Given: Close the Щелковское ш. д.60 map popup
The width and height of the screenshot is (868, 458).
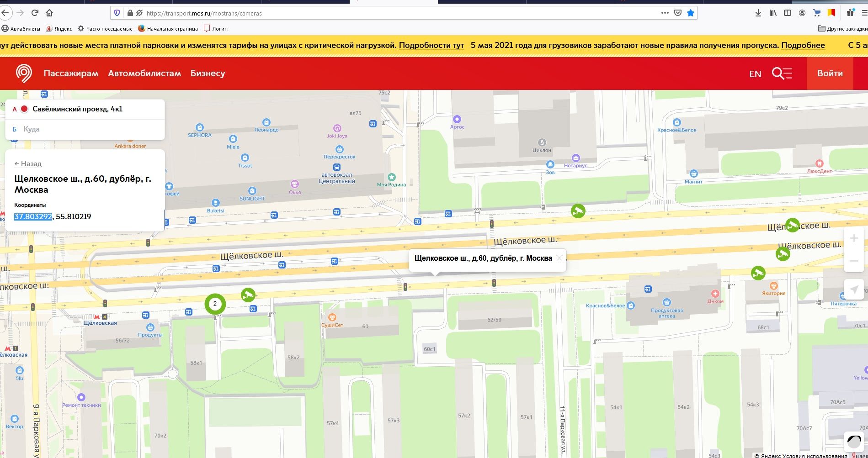Looking at the screenshot, I should 559,258.
